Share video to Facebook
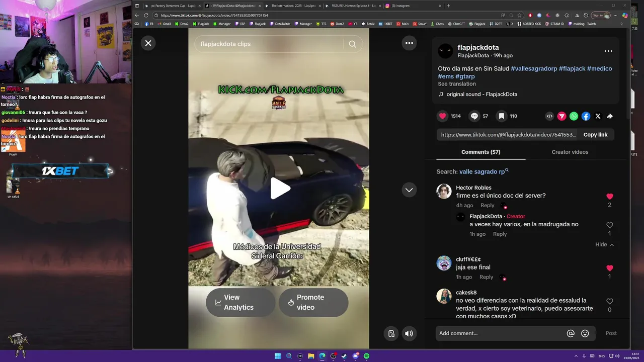Image resolution: width=644 pixels, height=362 pixels. click(x=586, y=116)
